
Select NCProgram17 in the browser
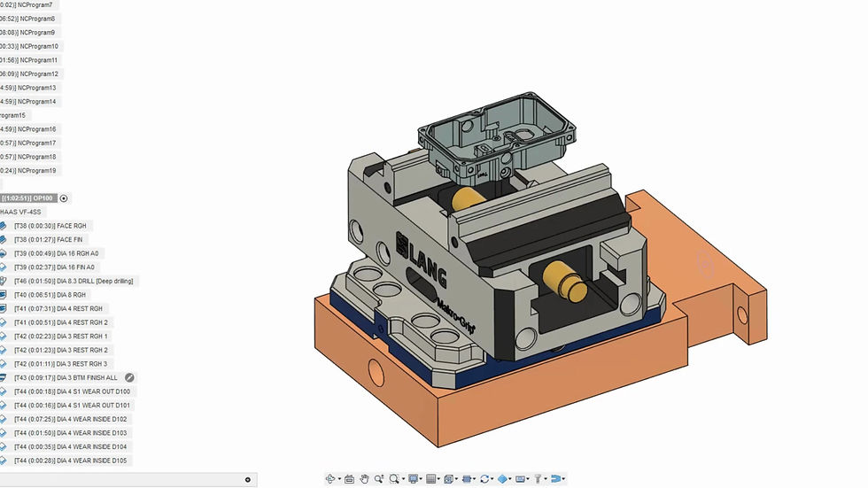click(29, 143)
